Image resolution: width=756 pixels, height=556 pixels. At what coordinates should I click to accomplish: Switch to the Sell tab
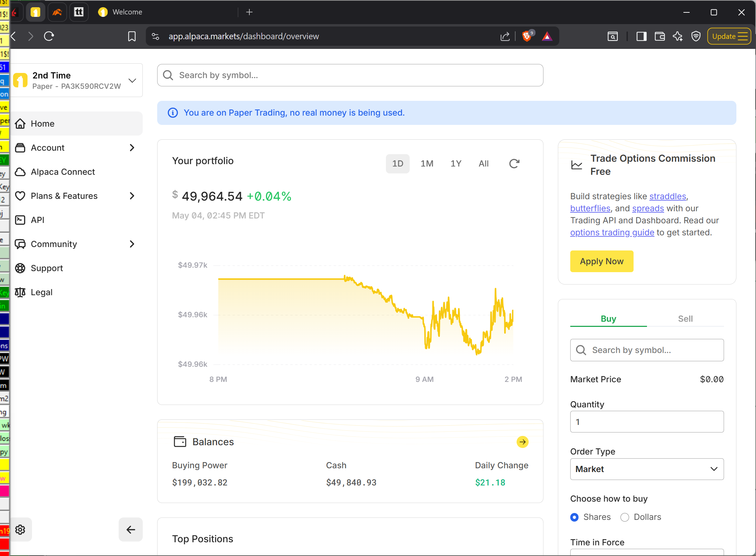685,319
